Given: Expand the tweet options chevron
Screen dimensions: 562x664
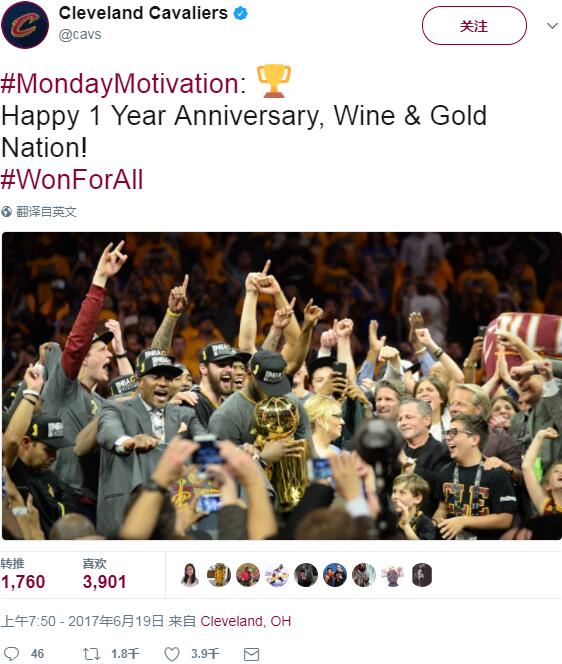Looking at the screenshot, I should [x=552, y=26].
